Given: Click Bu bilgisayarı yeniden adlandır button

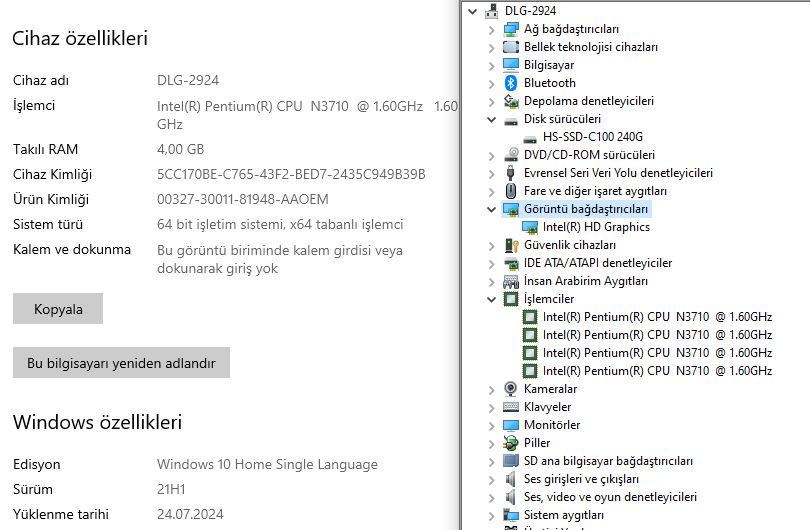Looking at the screenshot, I should [x=121, y=363].
